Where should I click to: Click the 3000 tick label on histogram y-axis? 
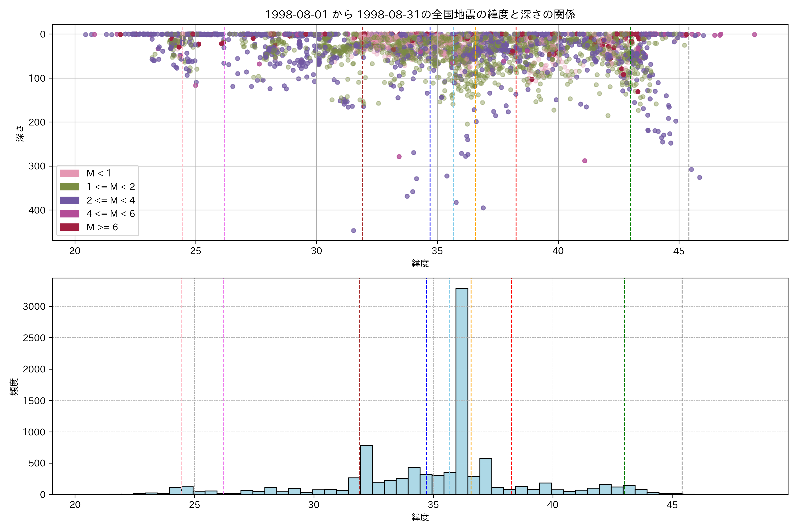tap(34, 307)
